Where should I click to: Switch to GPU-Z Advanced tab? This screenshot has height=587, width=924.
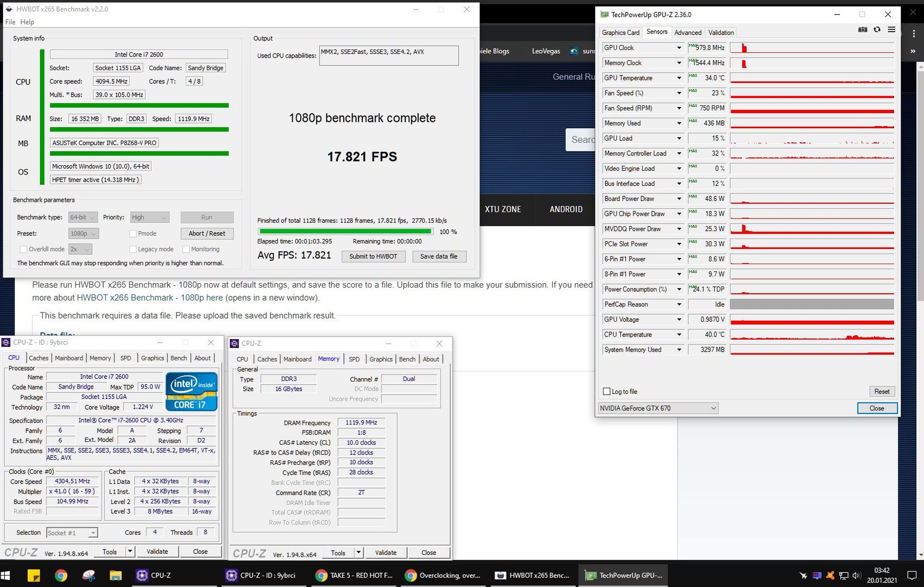click(688, 33)
